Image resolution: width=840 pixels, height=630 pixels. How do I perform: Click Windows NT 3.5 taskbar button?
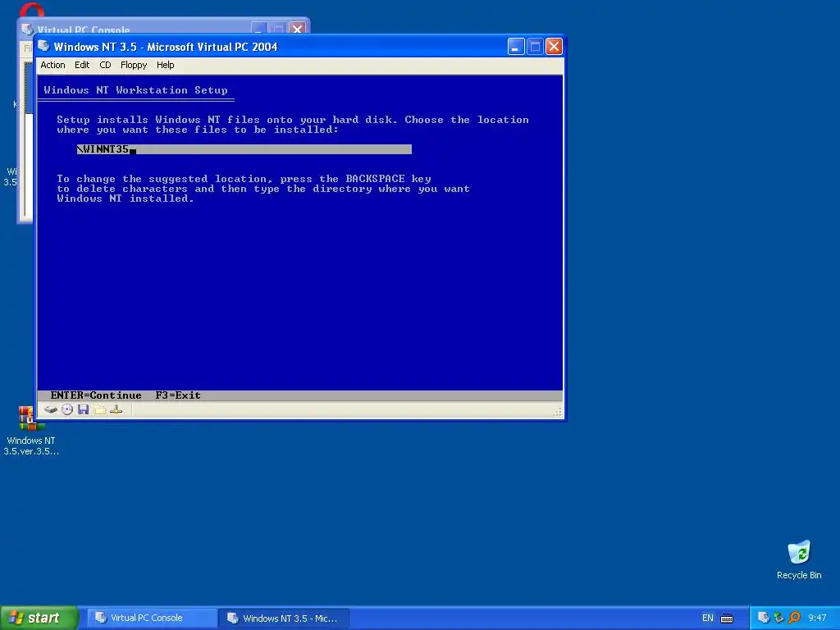pos(284,618)
